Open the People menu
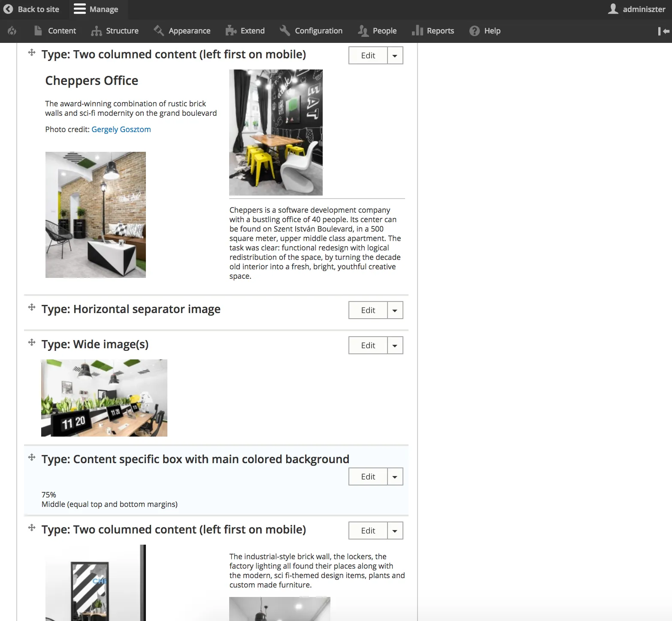Viewport: 672px width, 621px height. tap(378, 31)
